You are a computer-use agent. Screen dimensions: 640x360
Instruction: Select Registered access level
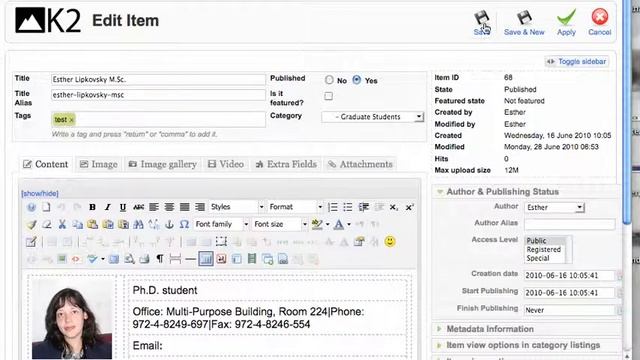544,249
